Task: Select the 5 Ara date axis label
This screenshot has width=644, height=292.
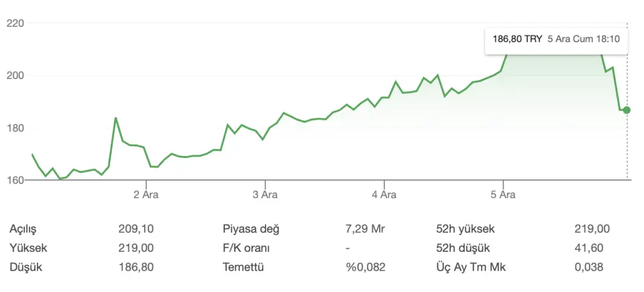Action: pos(503,195)
